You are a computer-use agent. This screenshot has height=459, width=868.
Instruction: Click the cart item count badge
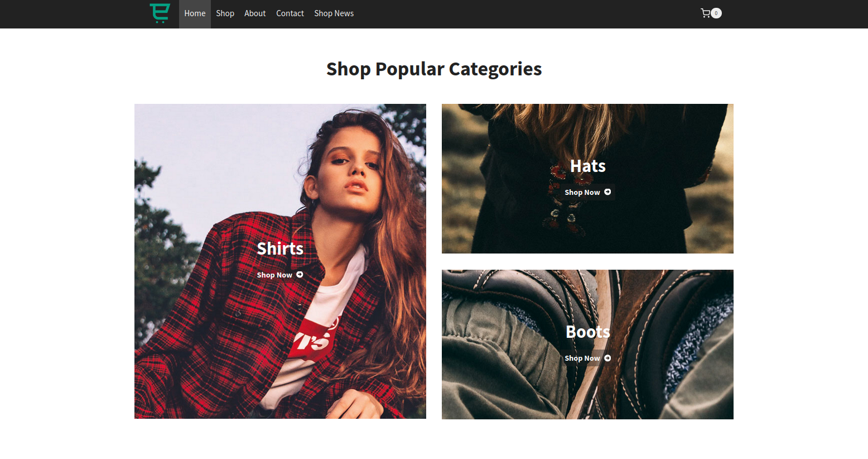tap(716, 13)
